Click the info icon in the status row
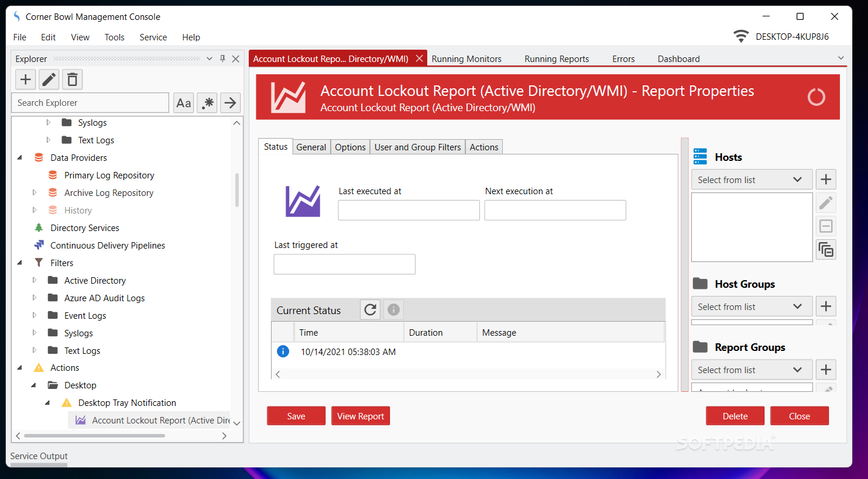Image resolution: width=868 pixels, height=479 pixels. [x=283, y=352]
